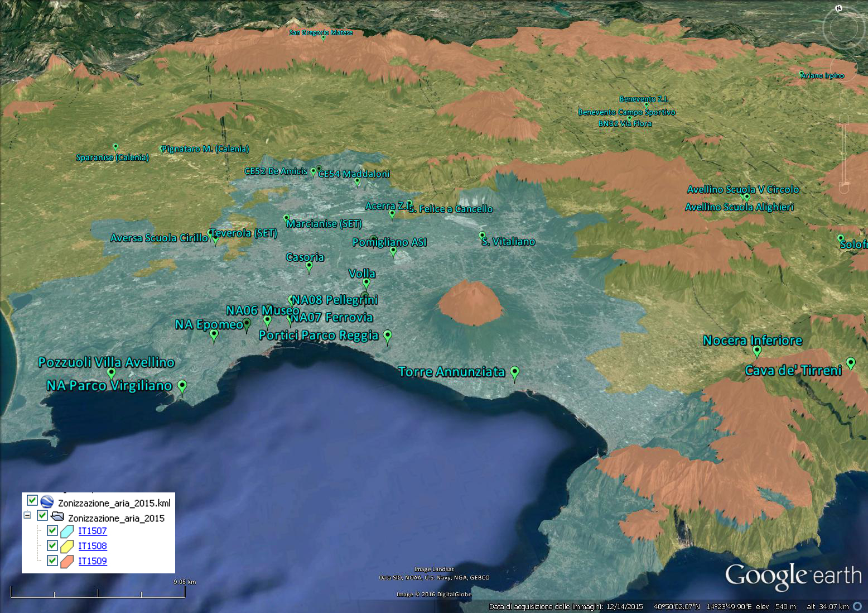This screenshot has width=868, height=613.
Task: Open the IT1509 link
Action: point(92,561)
